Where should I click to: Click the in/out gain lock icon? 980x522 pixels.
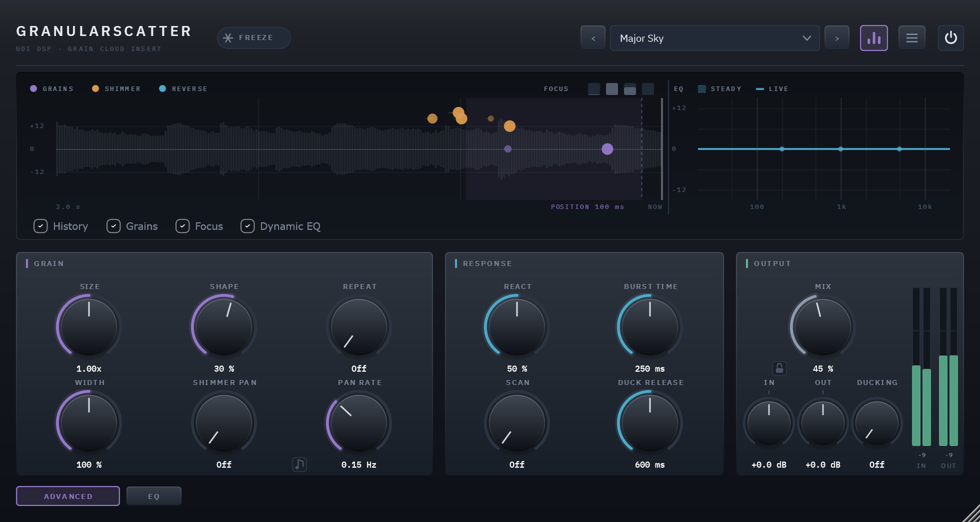coord(779,368)
